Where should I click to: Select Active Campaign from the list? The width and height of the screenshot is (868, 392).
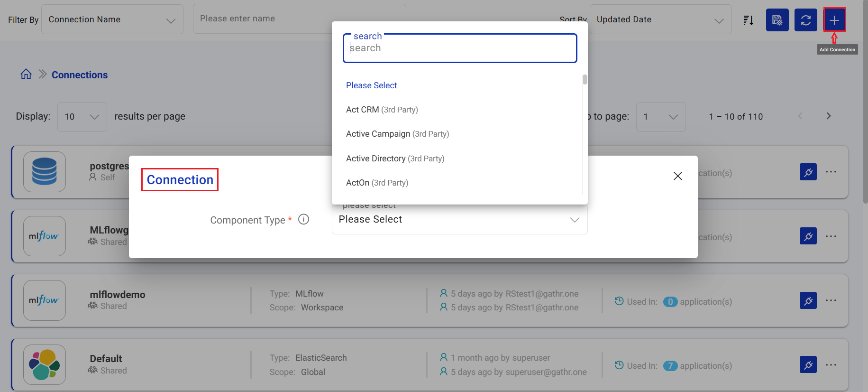(x=397, y=134)
